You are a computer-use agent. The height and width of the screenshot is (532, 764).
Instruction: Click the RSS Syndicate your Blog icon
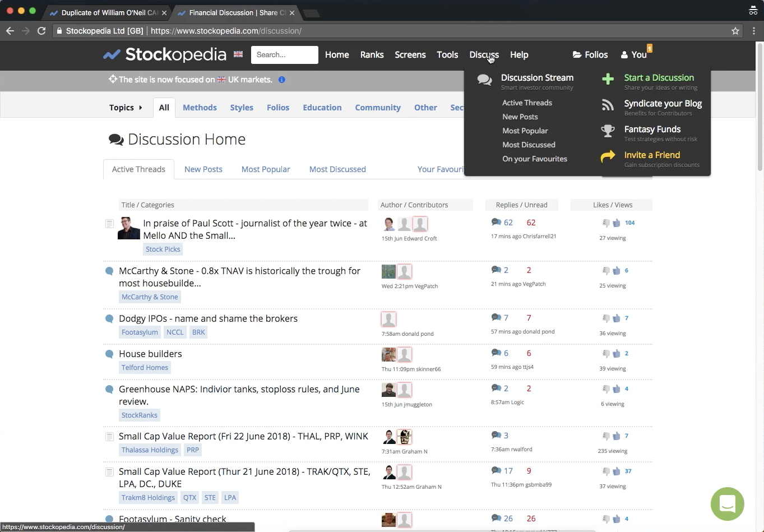tap(608, 105)
